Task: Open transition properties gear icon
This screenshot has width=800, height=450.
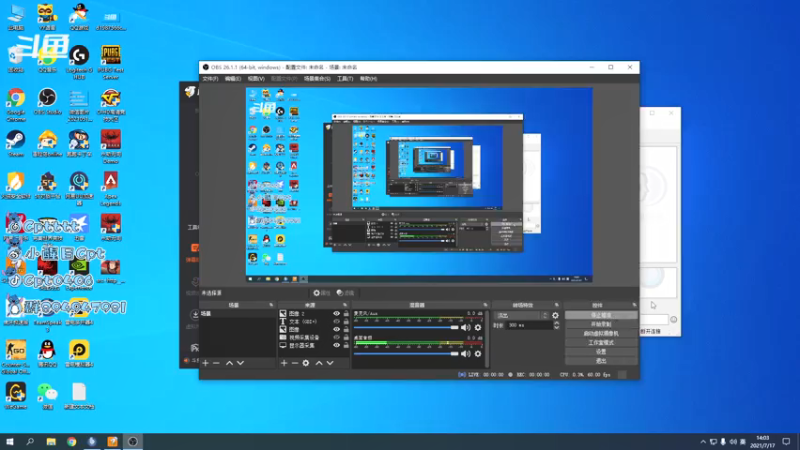Action: [555, 315]
